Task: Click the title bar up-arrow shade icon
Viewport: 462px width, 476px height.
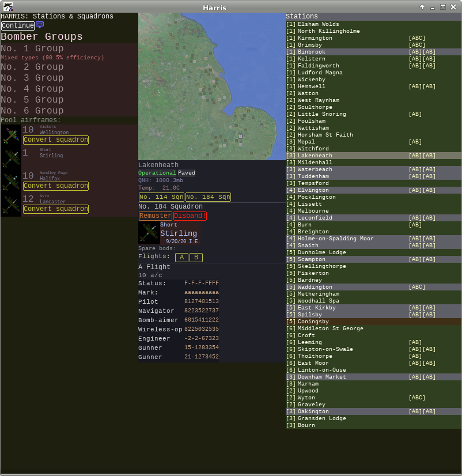Action: point(422,7)
